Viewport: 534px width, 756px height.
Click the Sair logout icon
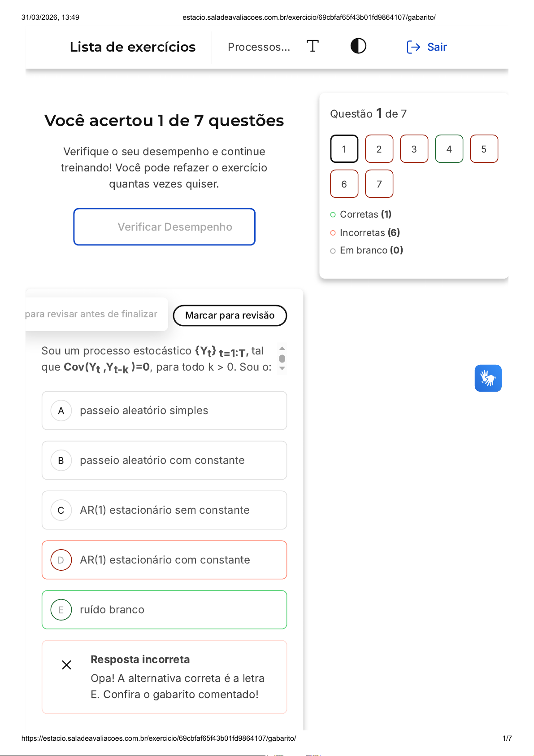[413, 47]
